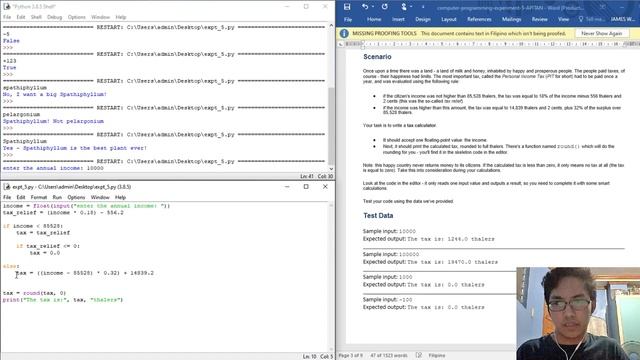Screen dimensions: 640x360
Task: Switch to the Insert ribbon tab
Action: (398, 19)
